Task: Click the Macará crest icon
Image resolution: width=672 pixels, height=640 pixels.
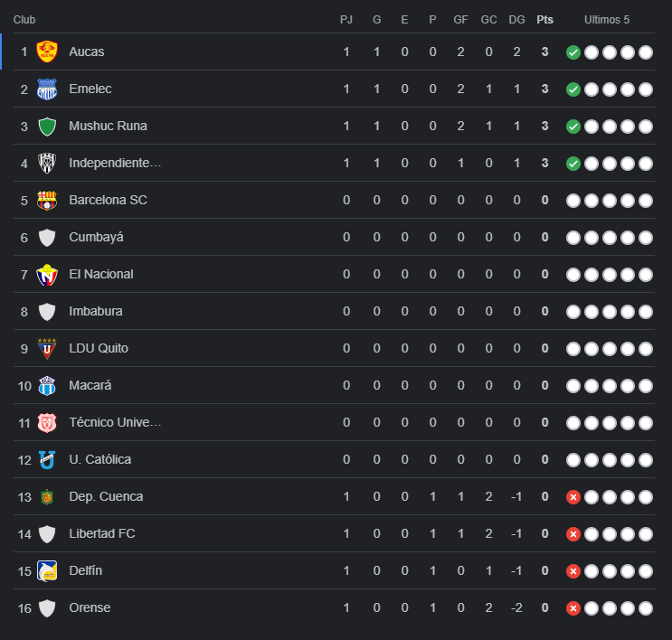Action: (x=47, y=386)
